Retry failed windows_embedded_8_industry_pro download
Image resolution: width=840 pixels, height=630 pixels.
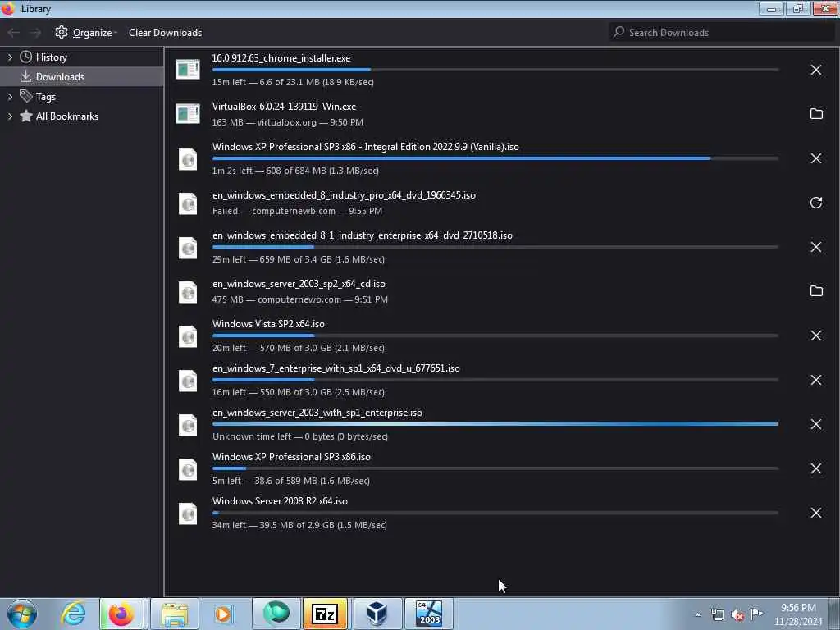pos(815,203)
